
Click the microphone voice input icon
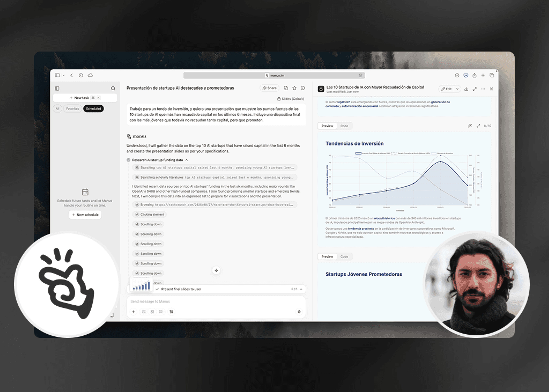coord(299,312)
